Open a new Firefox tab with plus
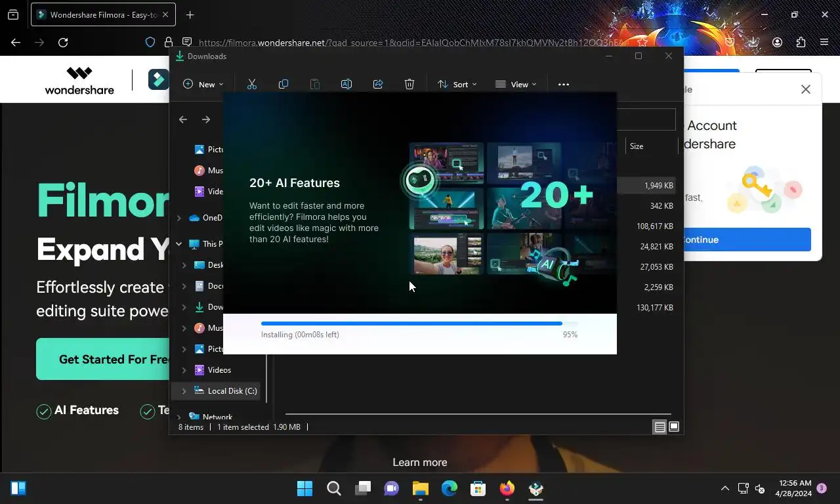 pos(190,14)
